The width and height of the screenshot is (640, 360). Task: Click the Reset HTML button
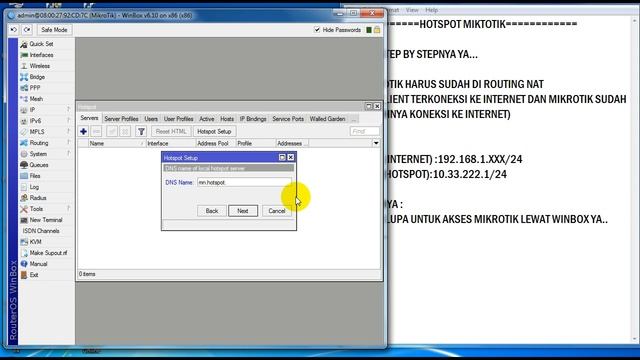(x=171, y=131)
